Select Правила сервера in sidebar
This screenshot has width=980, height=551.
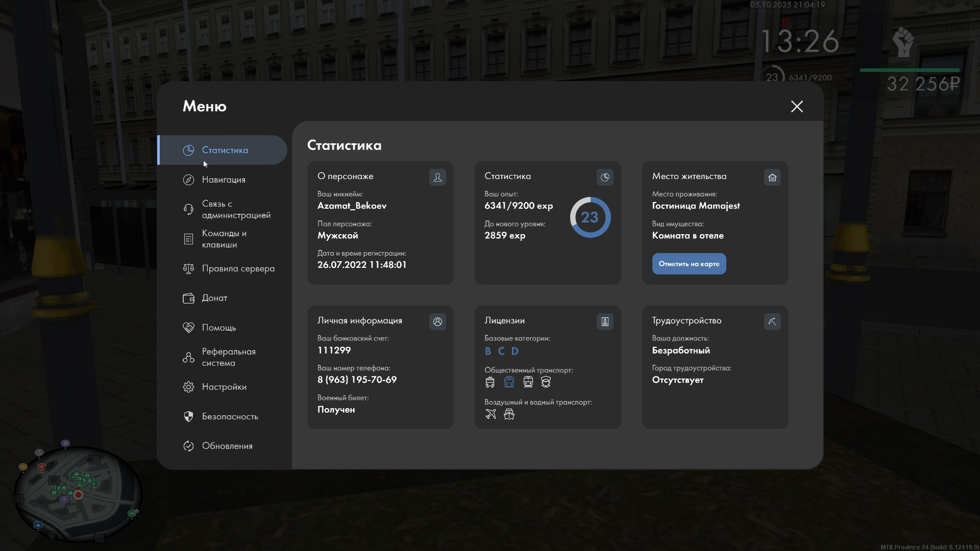tap(238, 268)
